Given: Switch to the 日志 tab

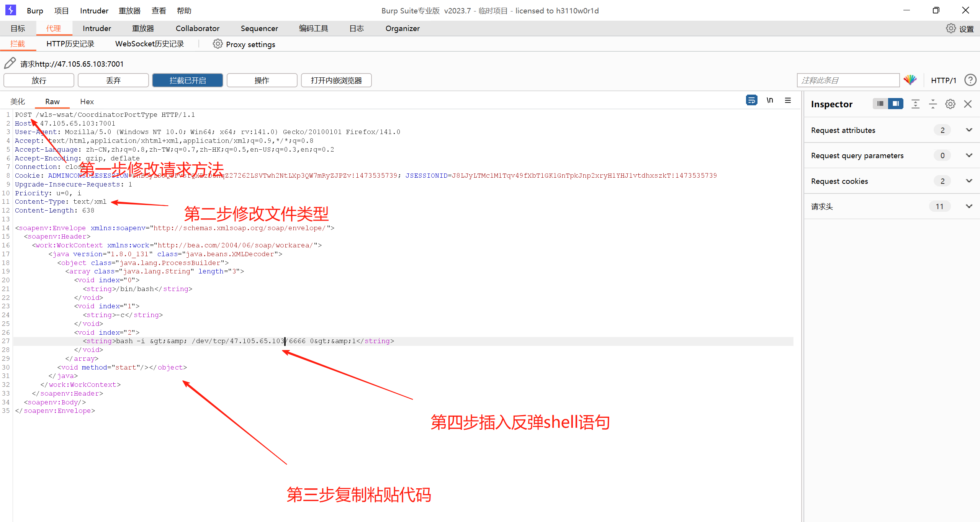Looking at the screenshot, I should [357, 28].
